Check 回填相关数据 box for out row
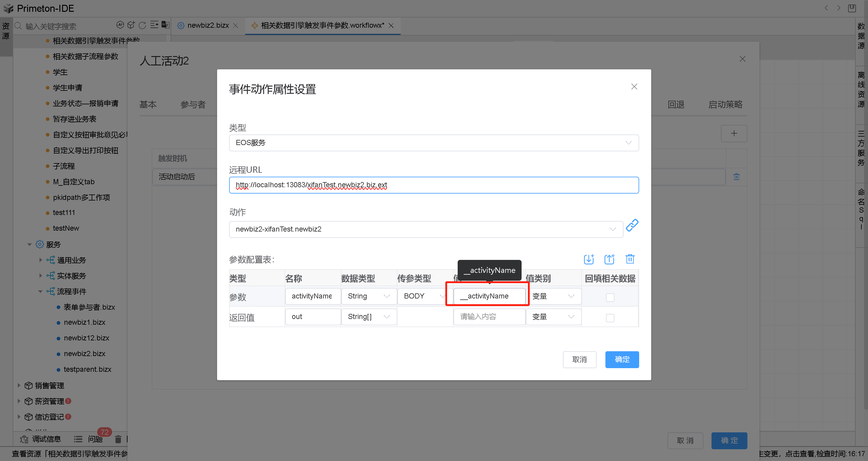Viewport: 868px width, 461px height. coord(610,318)
